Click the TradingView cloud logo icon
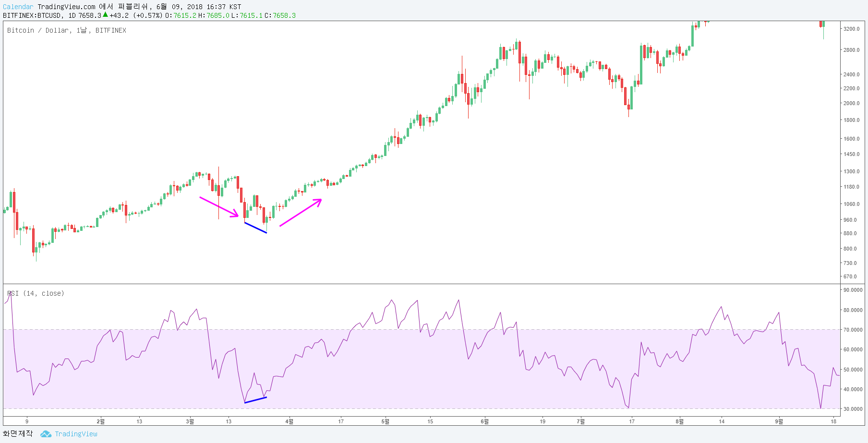The image size is (868, 443). (46, 434)
